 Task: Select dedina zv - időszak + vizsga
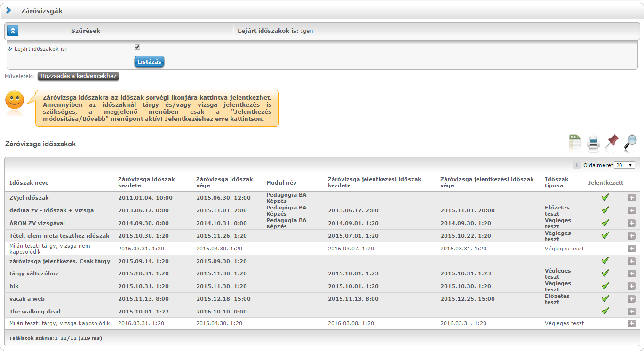point(52,210)
